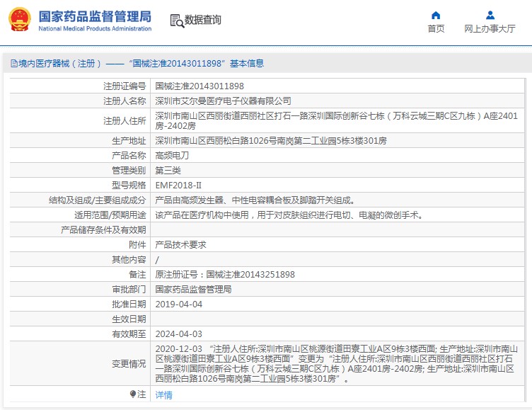Viewport: 532px width, 410px height.
Task: Click the production address value with 松白路1026号
Action: coord(271,141)
